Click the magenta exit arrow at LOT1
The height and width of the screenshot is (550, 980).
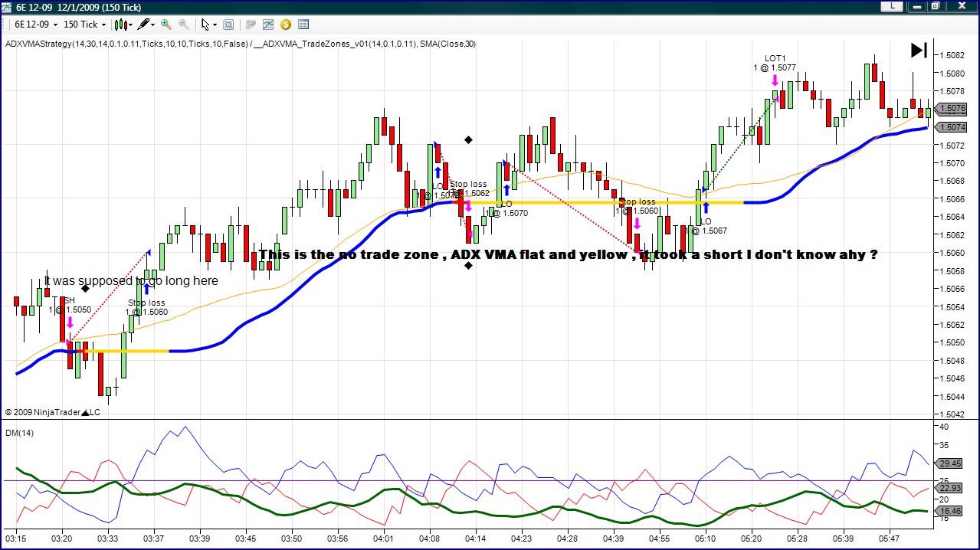pyautogui.click(x=775, y=80)
